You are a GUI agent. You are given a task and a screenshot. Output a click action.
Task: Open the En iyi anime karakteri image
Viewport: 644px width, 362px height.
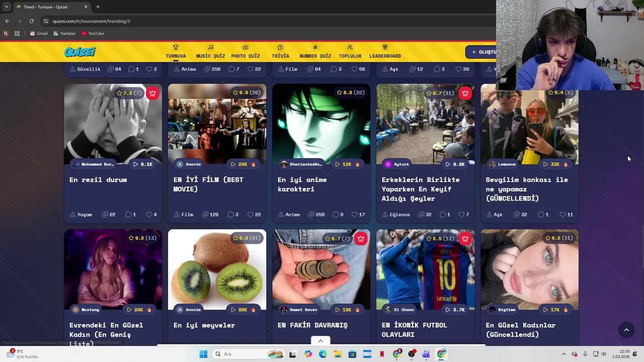point(321,124)
